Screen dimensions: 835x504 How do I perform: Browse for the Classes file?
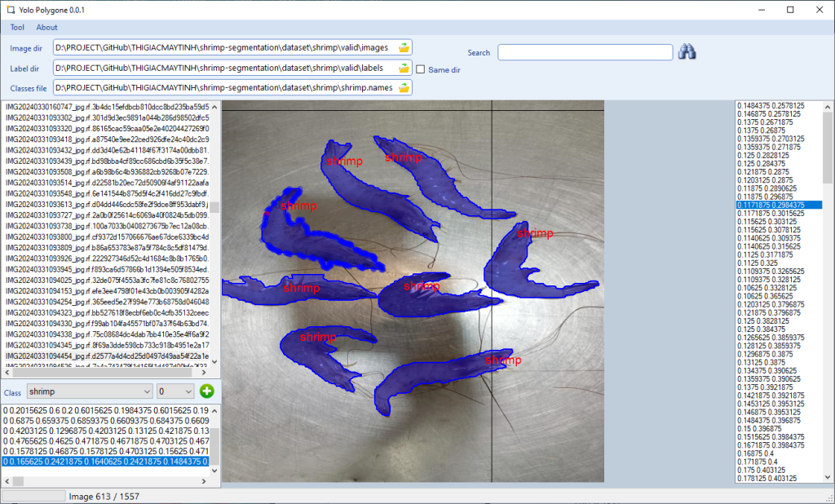pyautogui.click(x=404, y=87)
